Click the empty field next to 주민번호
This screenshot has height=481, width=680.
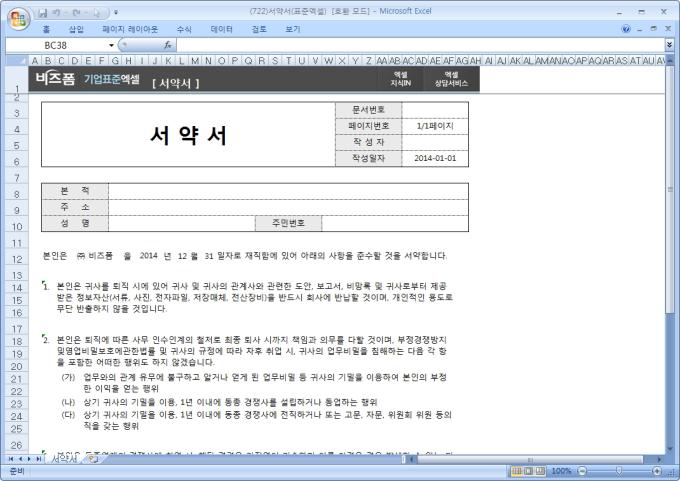pyautogui.click(x=395, y=223)
